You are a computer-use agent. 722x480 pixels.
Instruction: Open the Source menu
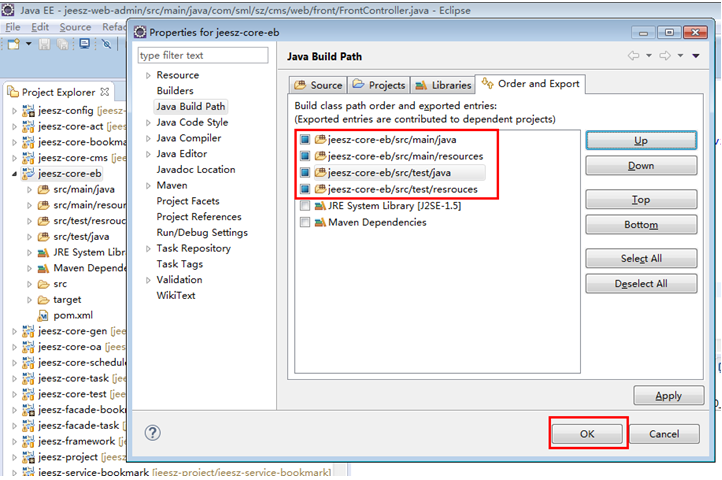click(x=75, y=27)
